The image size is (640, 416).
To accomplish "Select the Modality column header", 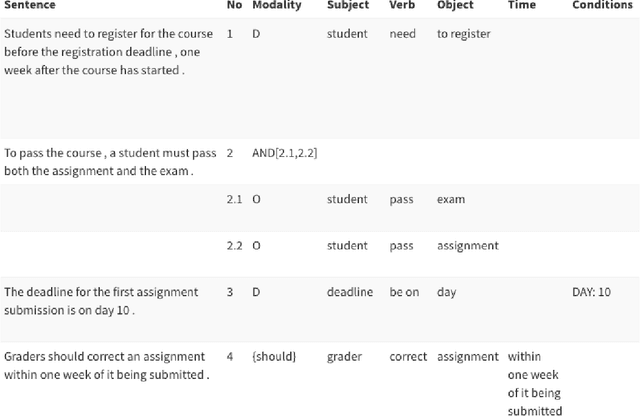I will pyautogui.click(x=274, y=6).
